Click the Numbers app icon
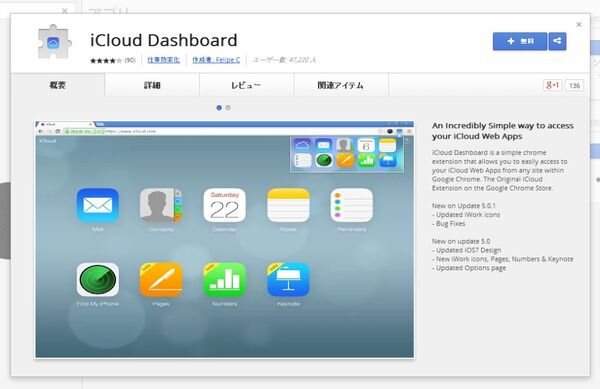Screen dimensions: 600x389 (224, 280)
